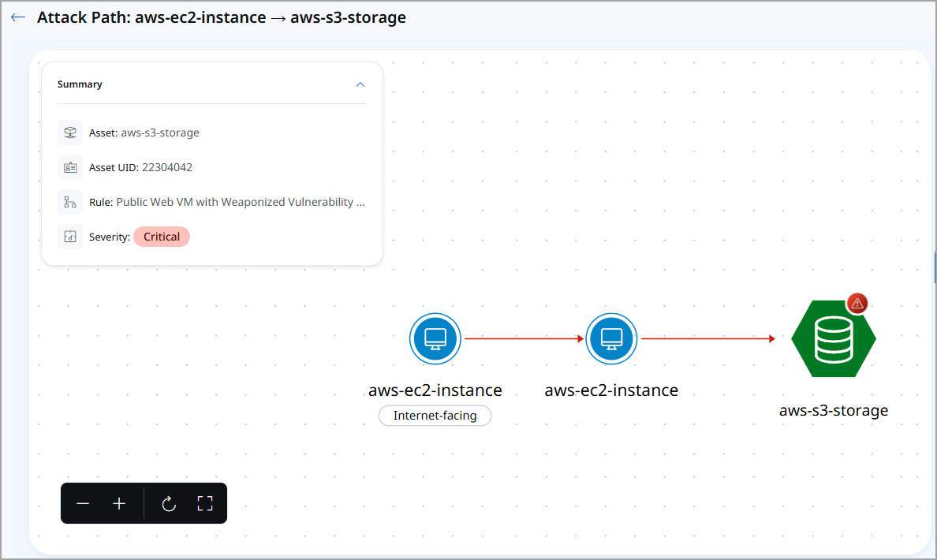Click the arrow from second instance to storage

coord(708,339)
